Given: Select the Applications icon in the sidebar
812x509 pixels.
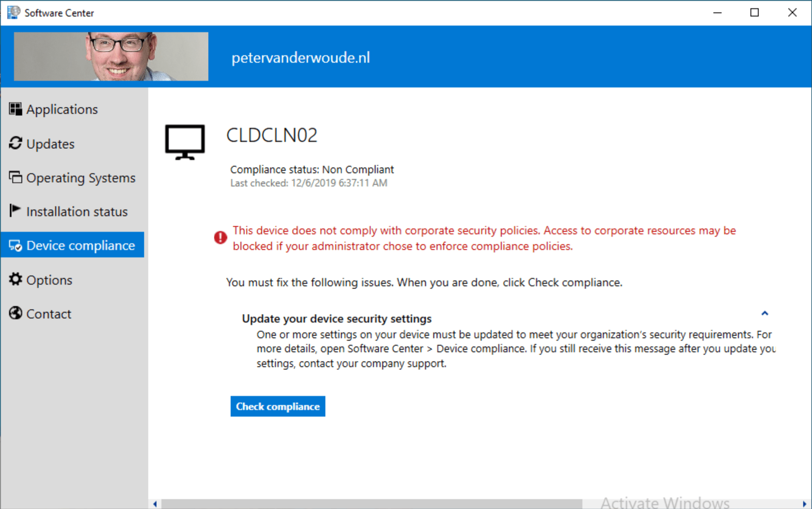Looking at the screenshot, I should click(15, 109).
